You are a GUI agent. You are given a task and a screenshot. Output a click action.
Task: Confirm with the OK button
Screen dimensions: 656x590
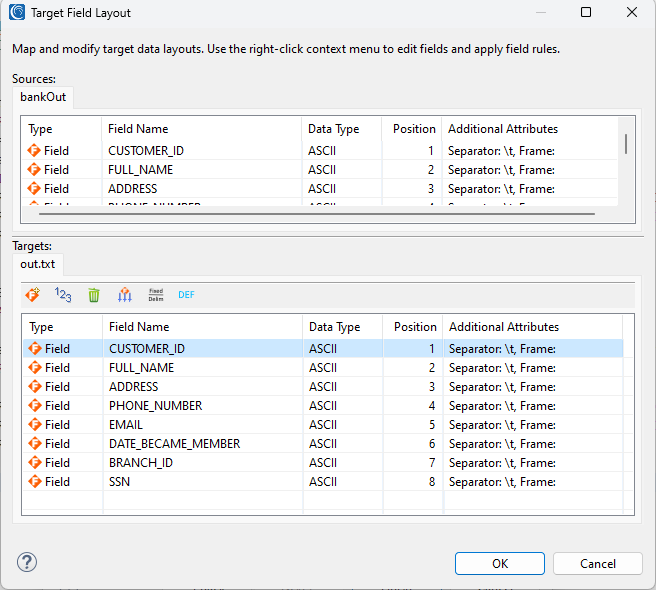tap(500, 564)
